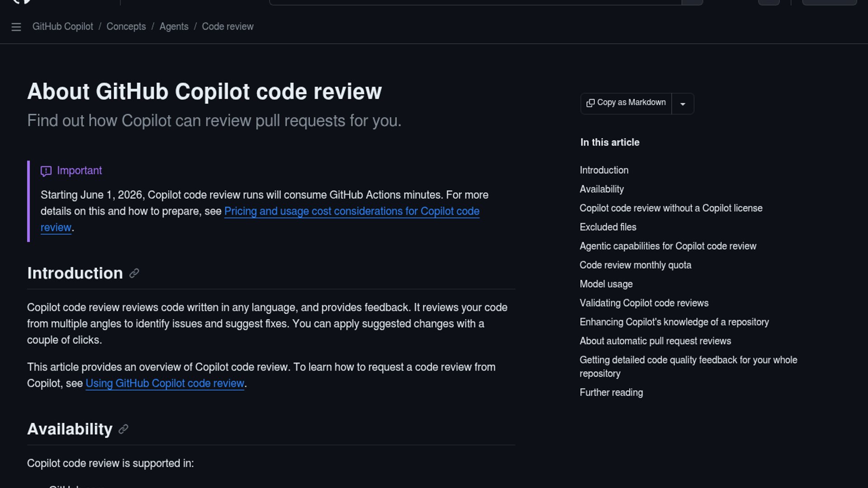
Task: Click the 'In this article' heading
Action: pyautogui.click(x=610, y=142)
